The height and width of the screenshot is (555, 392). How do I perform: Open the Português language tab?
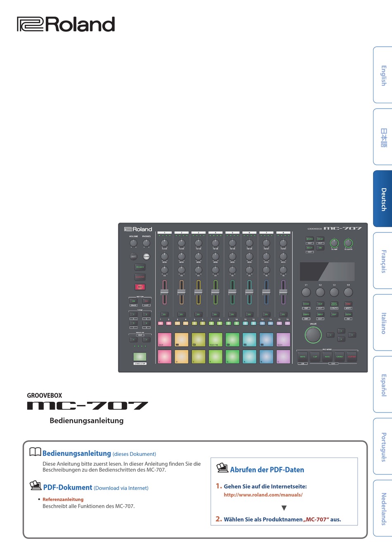tap(383, 447)
